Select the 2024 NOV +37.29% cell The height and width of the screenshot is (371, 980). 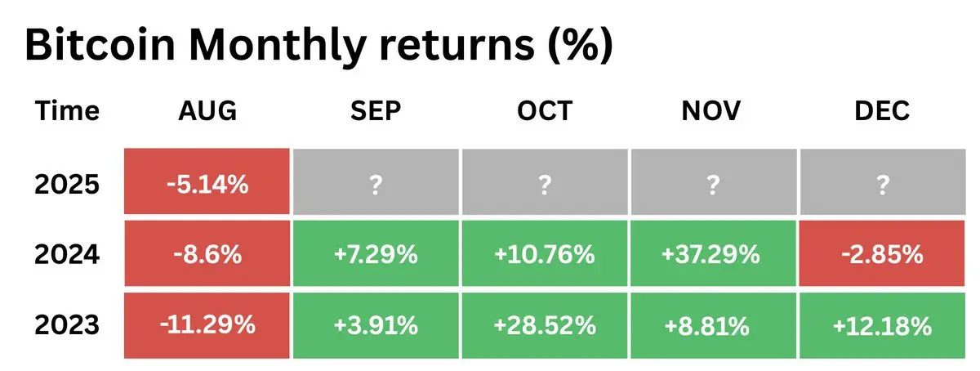tap(714, 254)
